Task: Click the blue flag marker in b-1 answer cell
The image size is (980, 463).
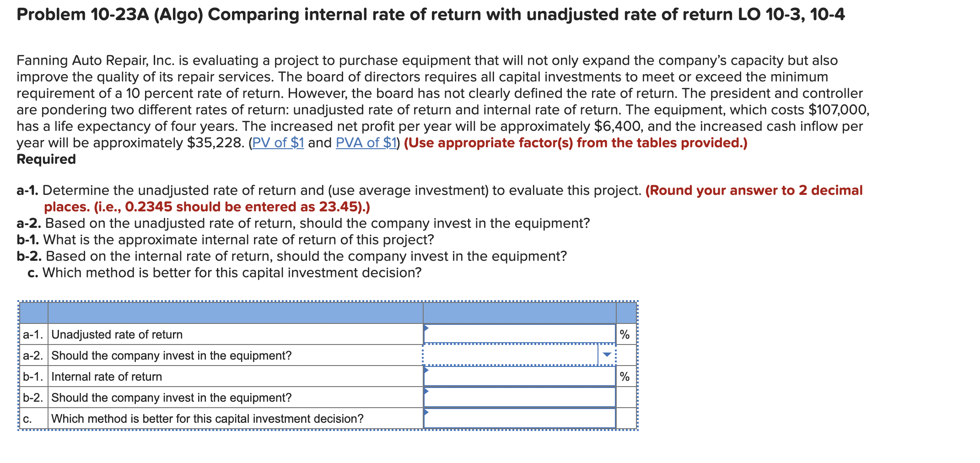Action: point(427,370)
